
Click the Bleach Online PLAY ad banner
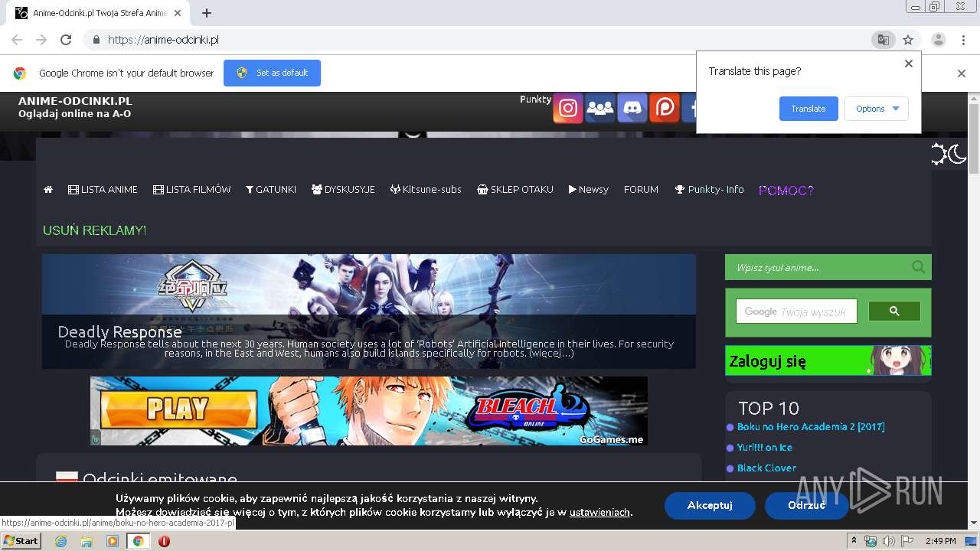(369, 411)
